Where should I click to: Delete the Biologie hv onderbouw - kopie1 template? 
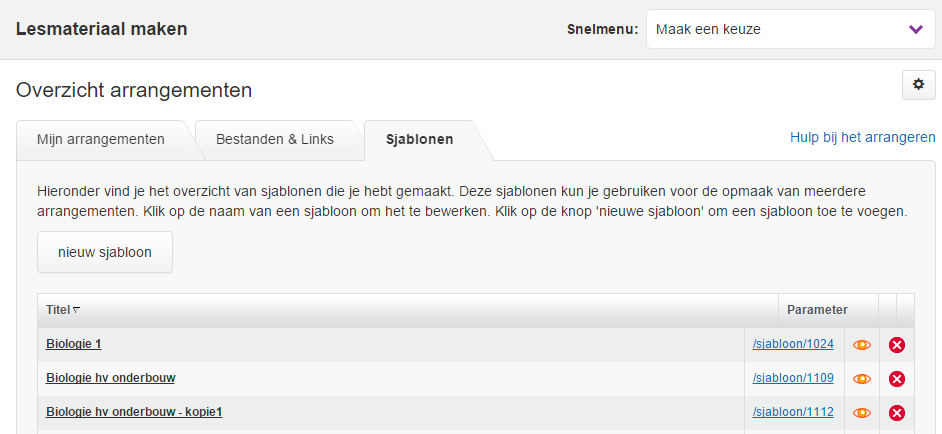coord(897,413)
